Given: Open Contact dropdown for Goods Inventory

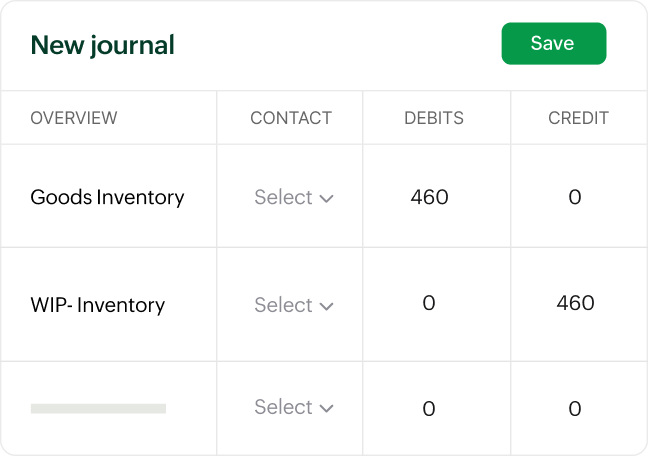Looking at the screenshot, I should tap(292, 198).
